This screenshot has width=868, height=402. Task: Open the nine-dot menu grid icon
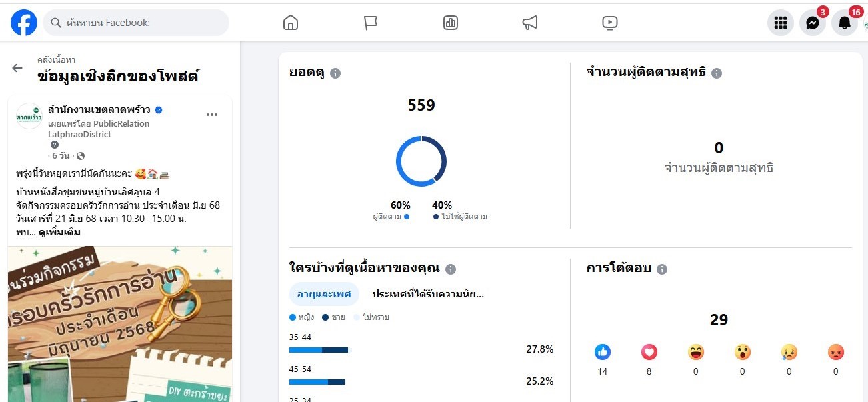click(781, 23)
